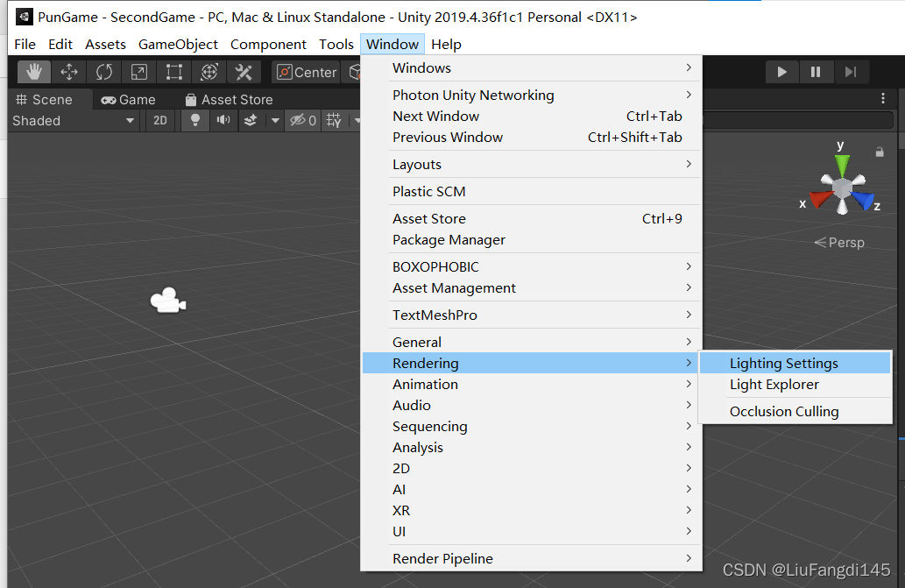Toggle hidden objects visibility icon
This screenshot has width=905, height=588.
point(303,121)
